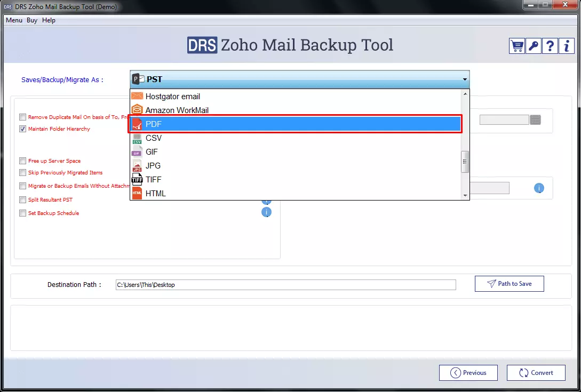Screen dimensions: 581x392
Task: Enable Remove Duplicate Mail checkbox
Action: 22,117
